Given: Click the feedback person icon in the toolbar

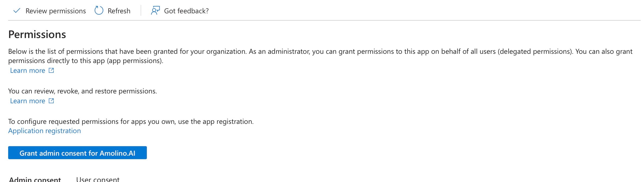Looking at the screenshot, I should click(156, 11).
